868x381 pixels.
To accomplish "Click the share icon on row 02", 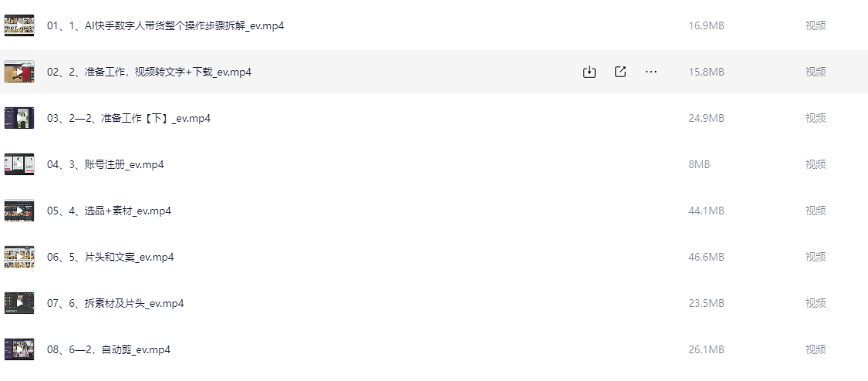I will tap(620, 72).
